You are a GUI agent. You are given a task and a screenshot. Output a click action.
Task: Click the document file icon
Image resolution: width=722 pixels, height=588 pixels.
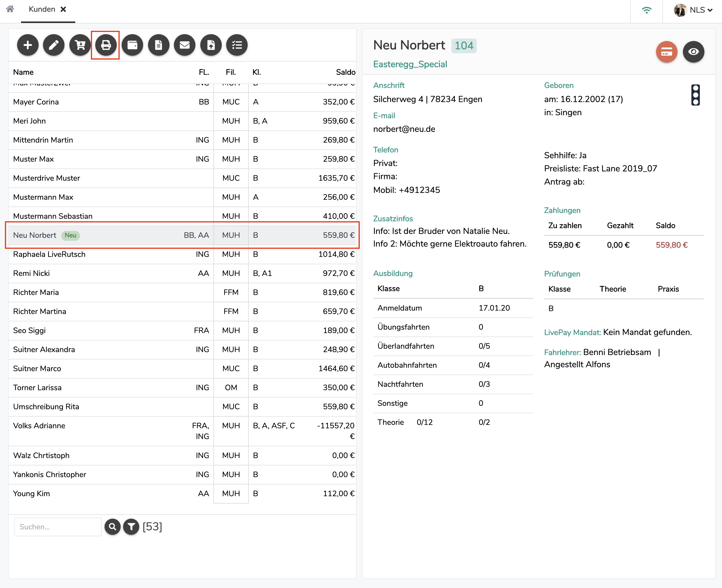[158, 45]
